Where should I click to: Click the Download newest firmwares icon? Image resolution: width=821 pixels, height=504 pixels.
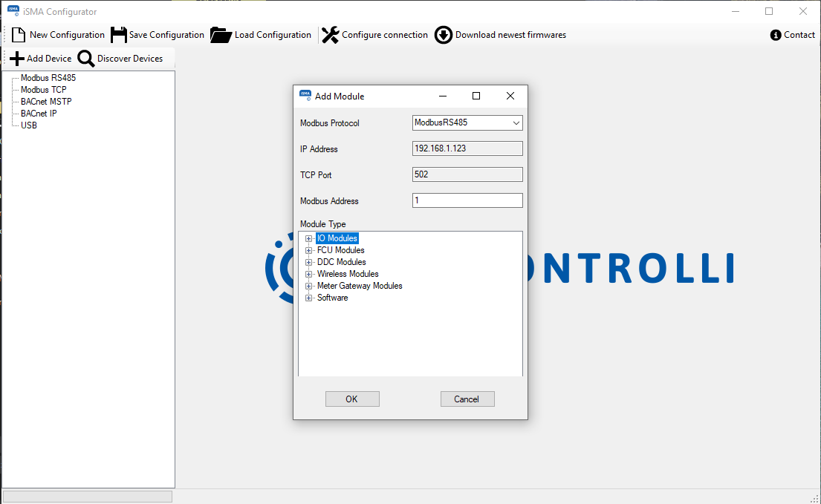tap(444, 35)
